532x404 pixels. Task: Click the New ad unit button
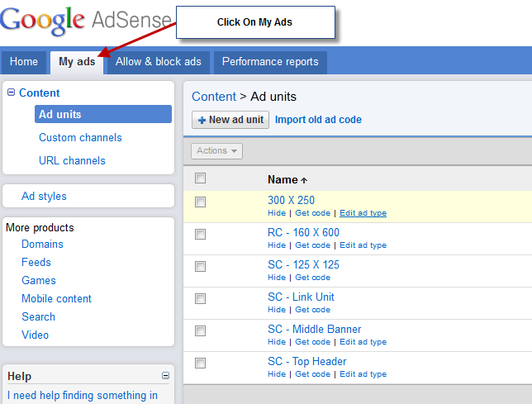(230, 120)
